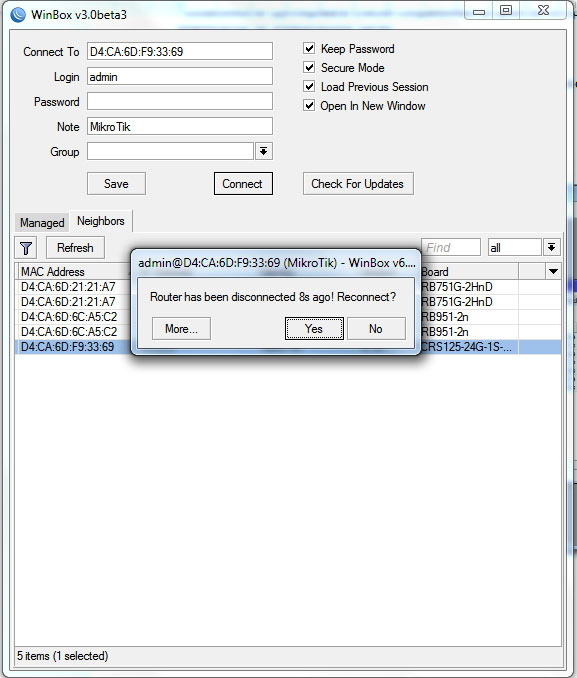
Task: Toggle the Keep Password checkbox
Action: 309,48
